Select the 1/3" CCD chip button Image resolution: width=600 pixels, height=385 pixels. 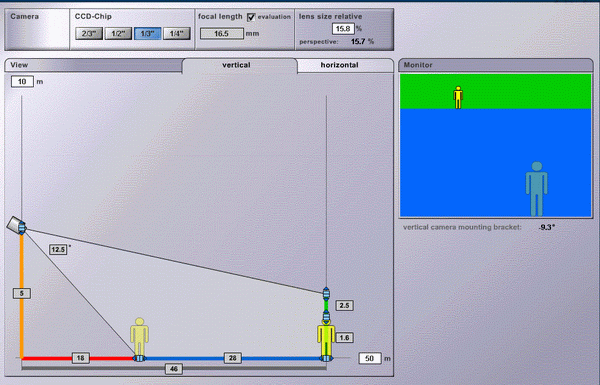147,34
